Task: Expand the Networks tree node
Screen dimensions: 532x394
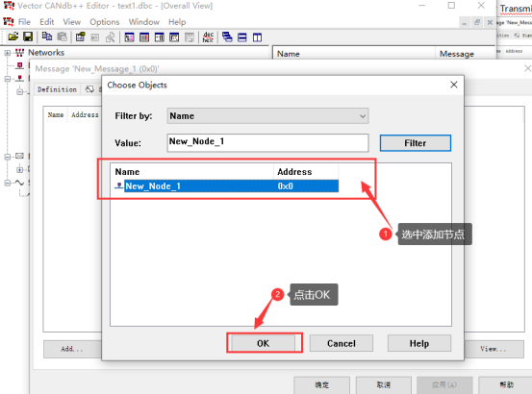Action: [8, 53]
